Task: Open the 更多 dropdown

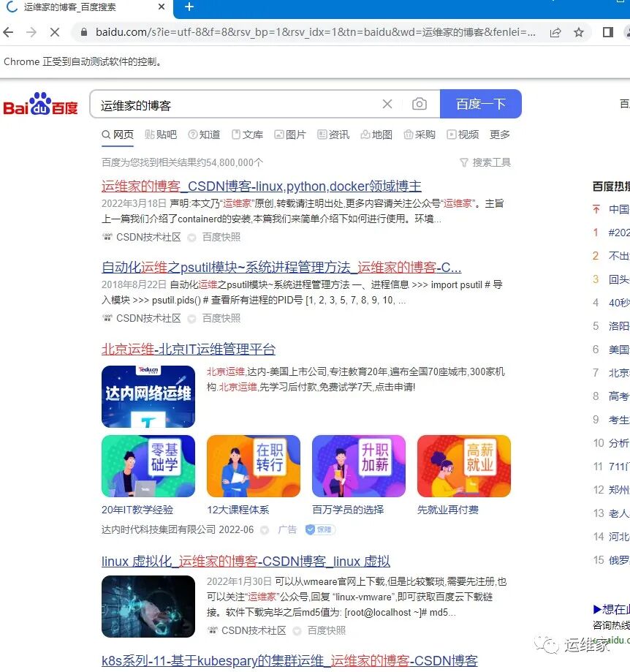Action: tap(498, 135)
